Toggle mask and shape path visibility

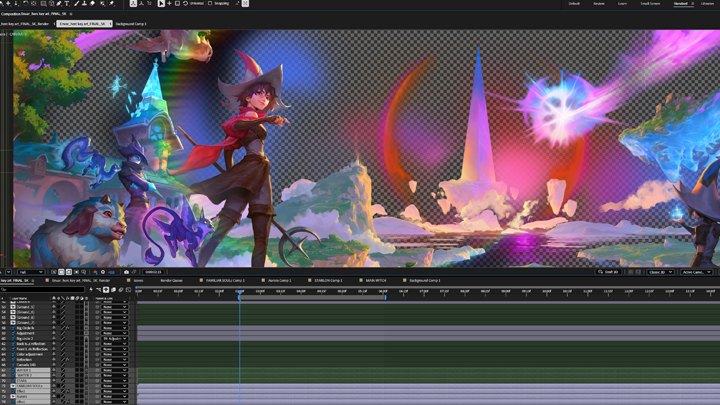pyautogui.click(x=69, y=272)
